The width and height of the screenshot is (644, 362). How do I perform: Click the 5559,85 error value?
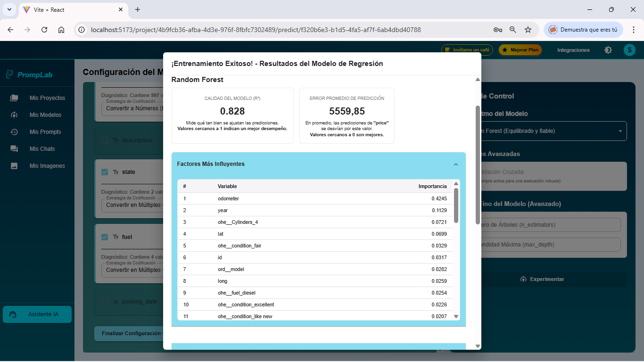pos(347,111)
